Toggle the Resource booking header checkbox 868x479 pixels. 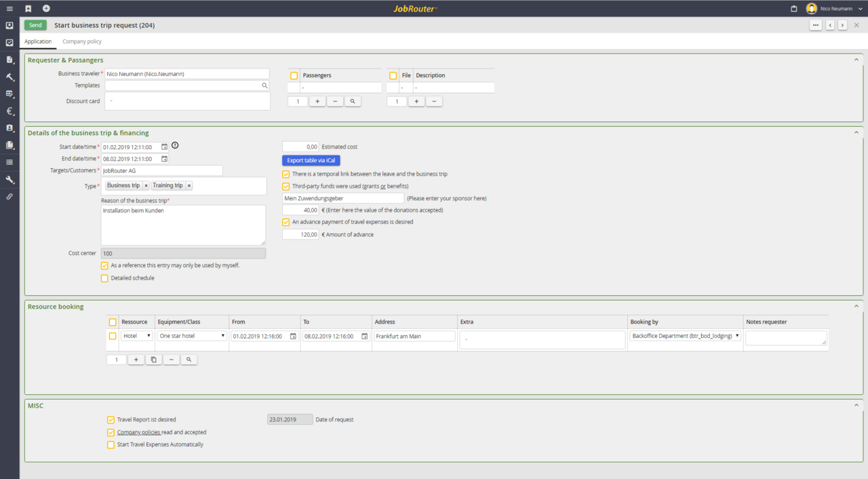113,322
